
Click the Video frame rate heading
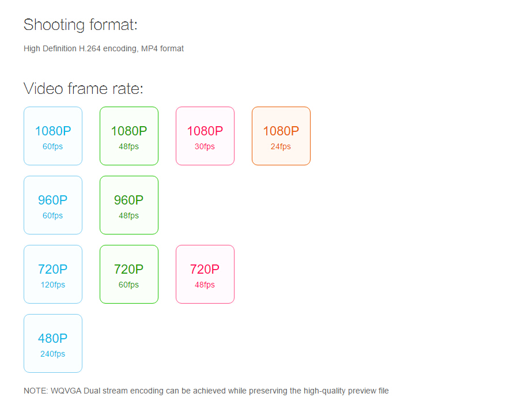coord(83,89)
